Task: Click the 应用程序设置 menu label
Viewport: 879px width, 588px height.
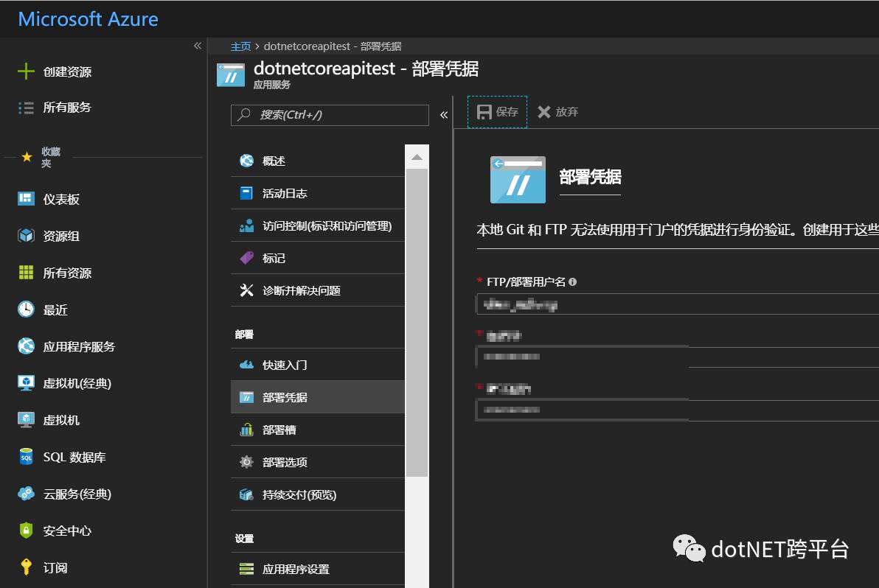Action: (296, 570)
